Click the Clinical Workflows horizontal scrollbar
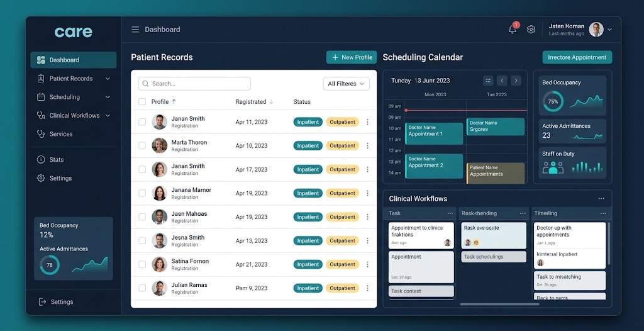The height and width of the screenshot is (331, 644). 499,305
